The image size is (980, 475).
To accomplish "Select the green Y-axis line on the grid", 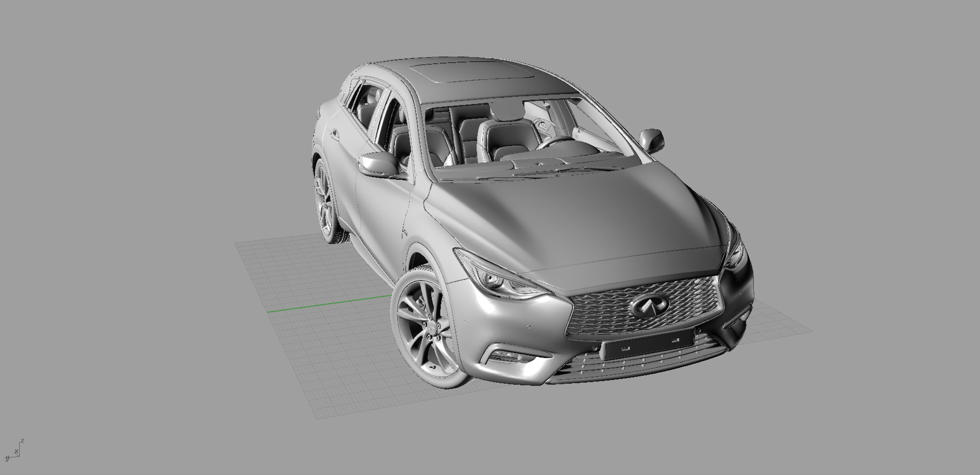I will (330, 303).
